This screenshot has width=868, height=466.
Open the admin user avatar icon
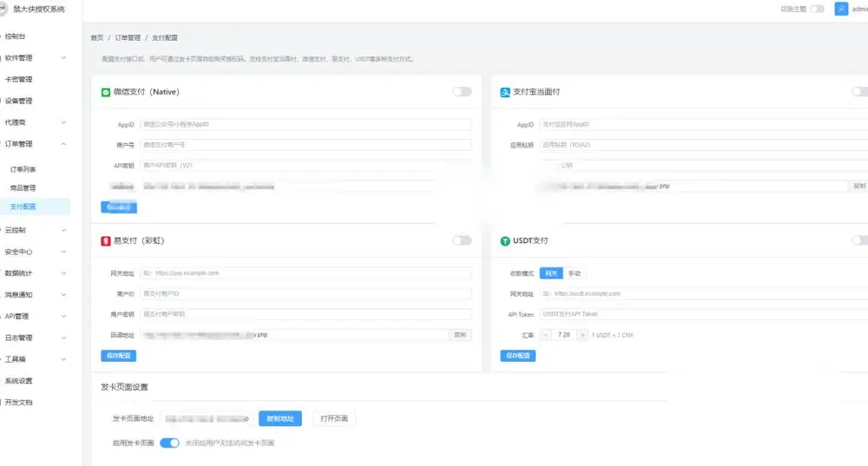coord(841,9)
